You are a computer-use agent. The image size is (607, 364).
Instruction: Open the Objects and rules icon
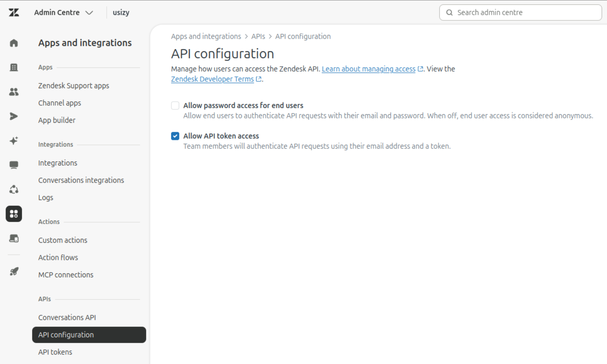pos(14,190)
